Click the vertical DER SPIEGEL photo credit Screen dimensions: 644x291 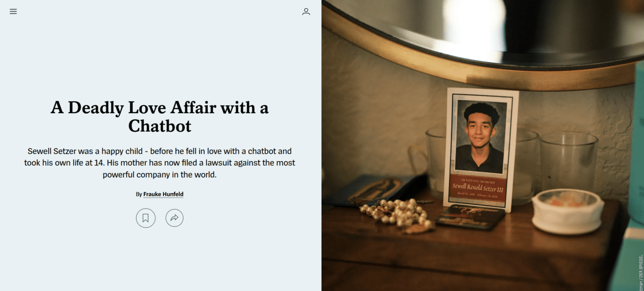click(x=640, y=272)
